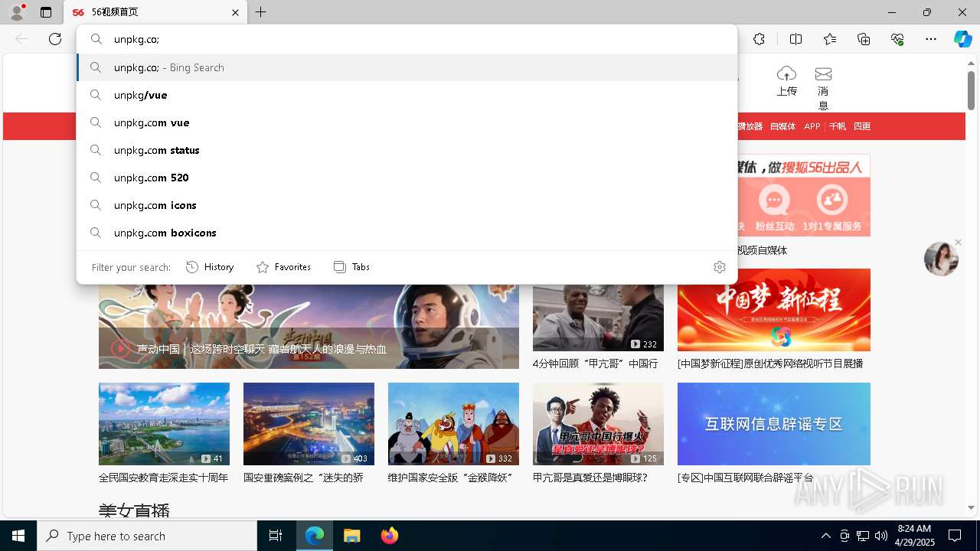This screenshot has width=980, height=551.
Task: Open Browser essentials heart icon
Action: (x=897, y=39)
